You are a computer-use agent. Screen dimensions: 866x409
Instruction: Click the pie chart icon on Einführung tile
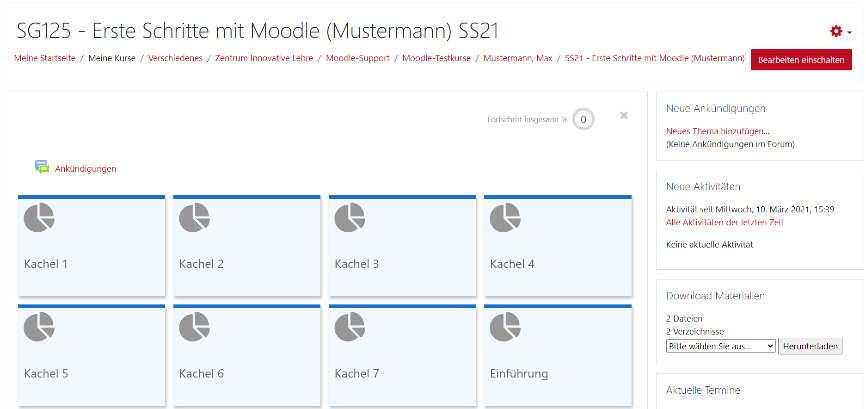click(505, 328)
